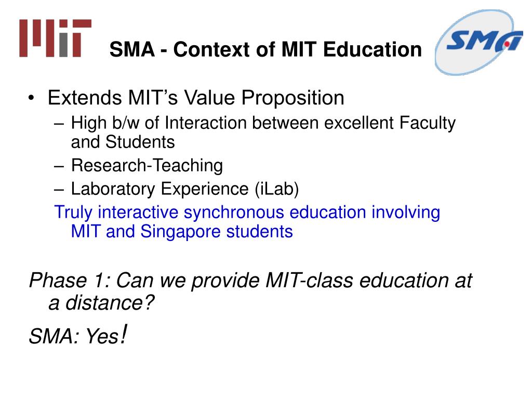Viewport: 532px width, 399px height.
Task: Click the 'SMA: Yes!' answer text
Action: [x=78, y=335]
